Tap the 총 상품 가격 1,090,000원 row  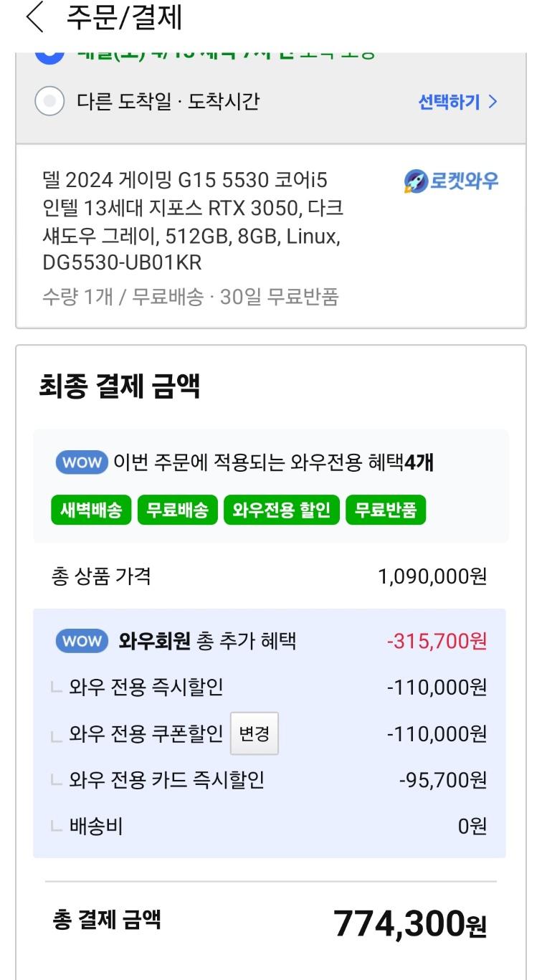(x=270, y=576)
